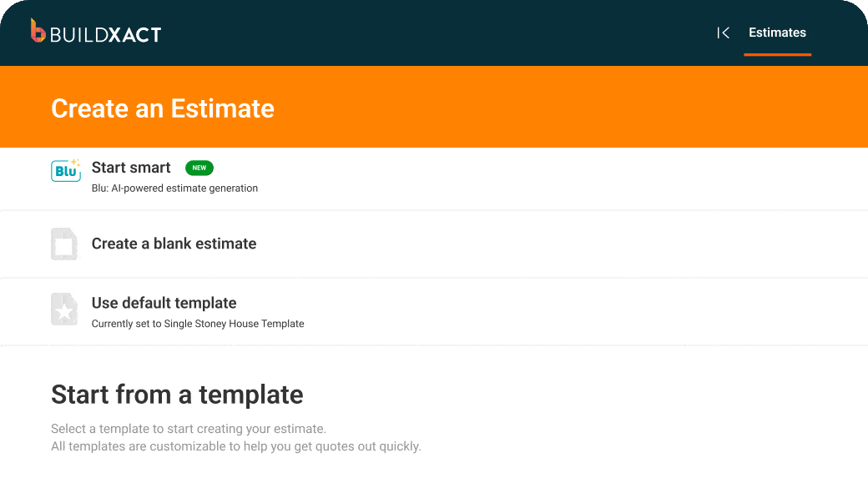Click the Blu AI icon next to Start smart

pos(66,170)
